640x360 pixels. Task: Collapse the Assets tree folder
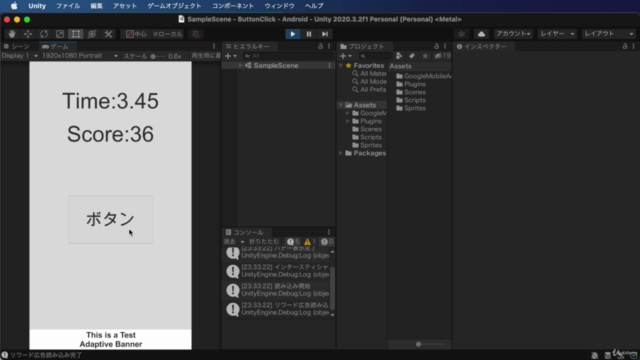[341, 105]
